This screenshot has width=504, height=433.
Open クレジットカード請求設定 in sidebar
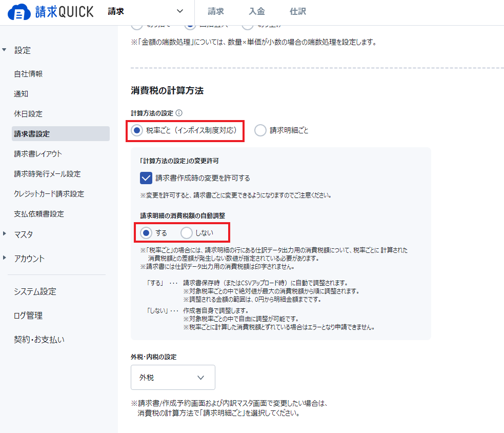coord(49,193)
